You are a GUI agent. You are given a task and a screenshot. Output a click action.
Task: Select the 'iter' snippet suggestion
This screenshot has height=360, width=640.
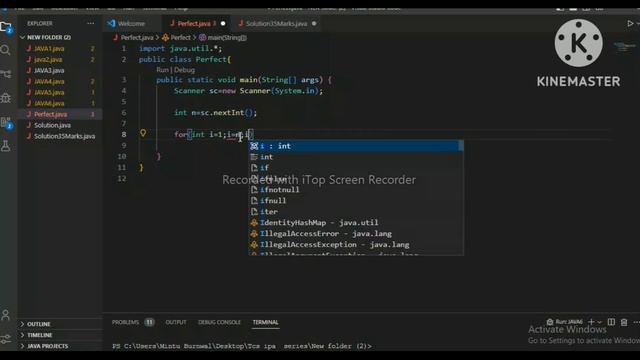point(354,212)
